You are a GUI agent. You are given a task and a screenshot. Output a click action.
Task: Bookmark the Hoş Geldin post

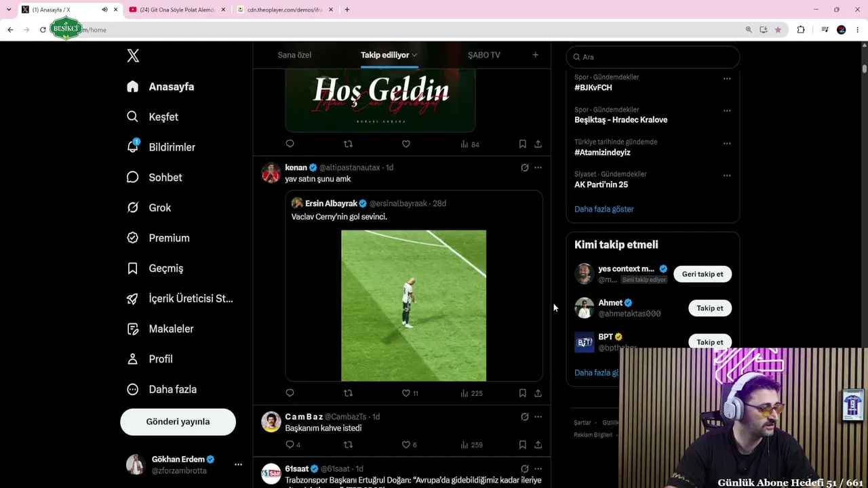coord(522,144)
